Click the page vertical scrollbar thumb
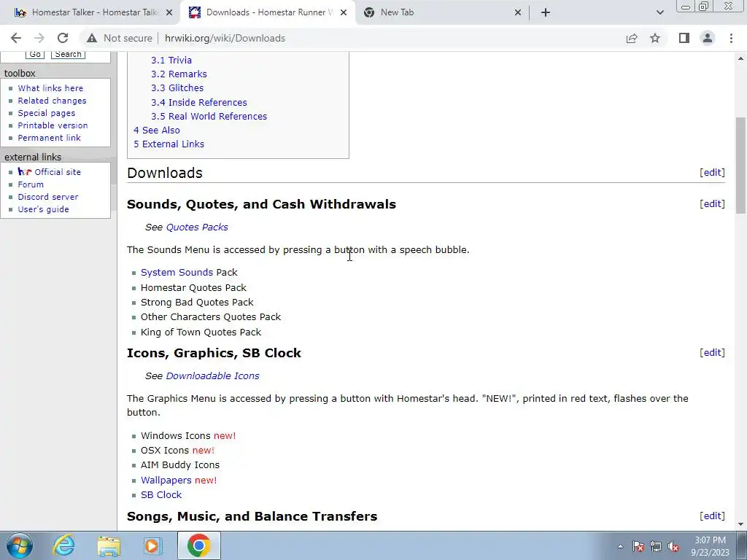Viewport: 747px width, 560px height. pyautogui.click(x=740, y=166)
